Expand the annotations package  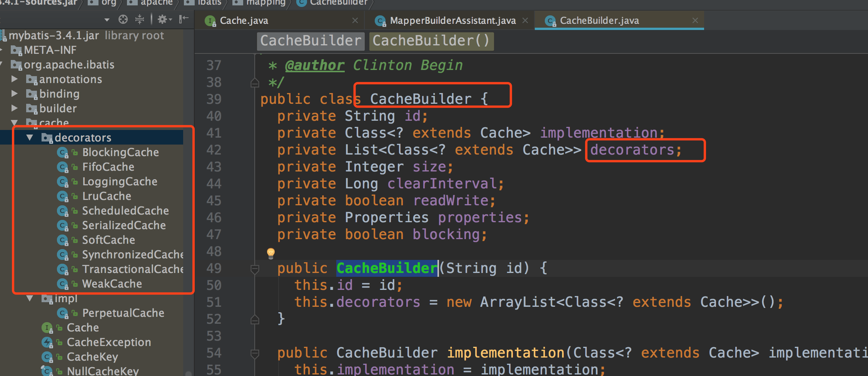[15, 79]
